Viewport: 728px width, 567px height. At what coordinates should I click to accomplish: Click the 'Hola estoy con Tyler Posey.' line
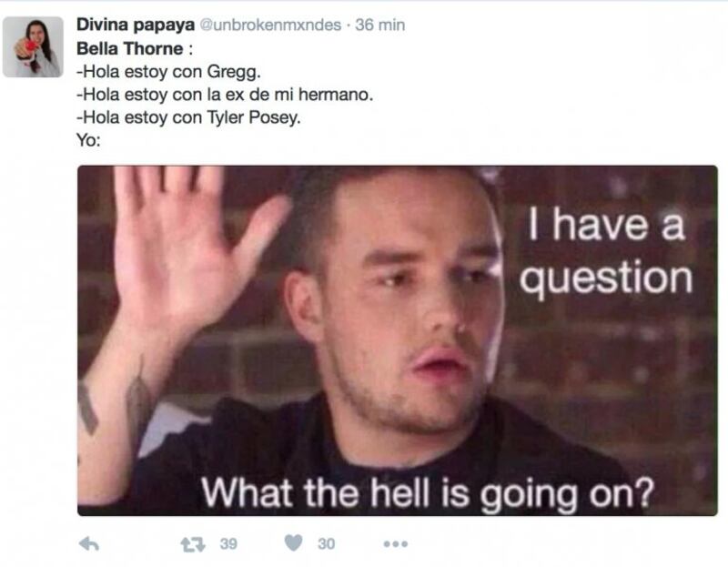188,117
